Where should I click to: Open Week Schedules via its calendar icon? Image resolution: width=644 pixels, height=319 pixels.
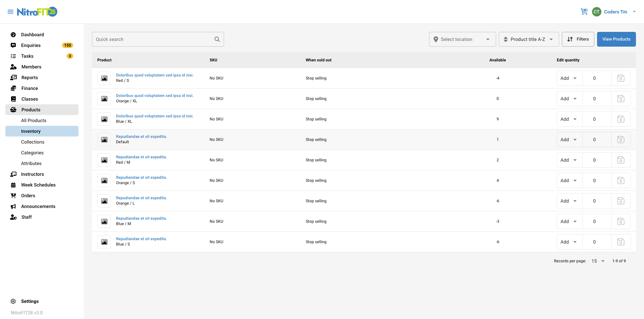13,185
